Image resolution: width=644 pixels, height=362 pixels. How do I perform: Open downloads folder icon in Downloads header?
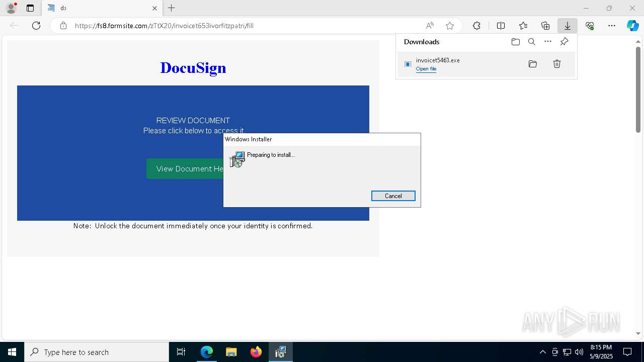515,42
